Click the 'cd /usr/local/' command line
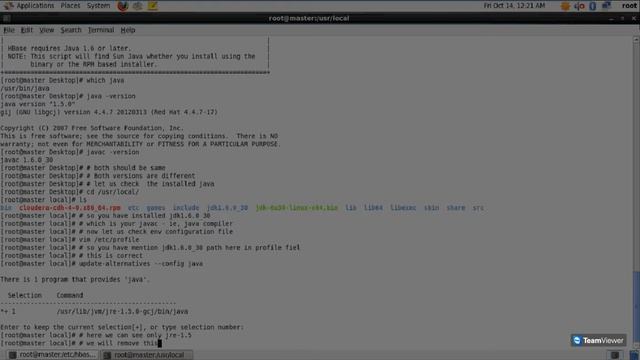Viewport: 640px width, 360px height. (x=70, y=192)
